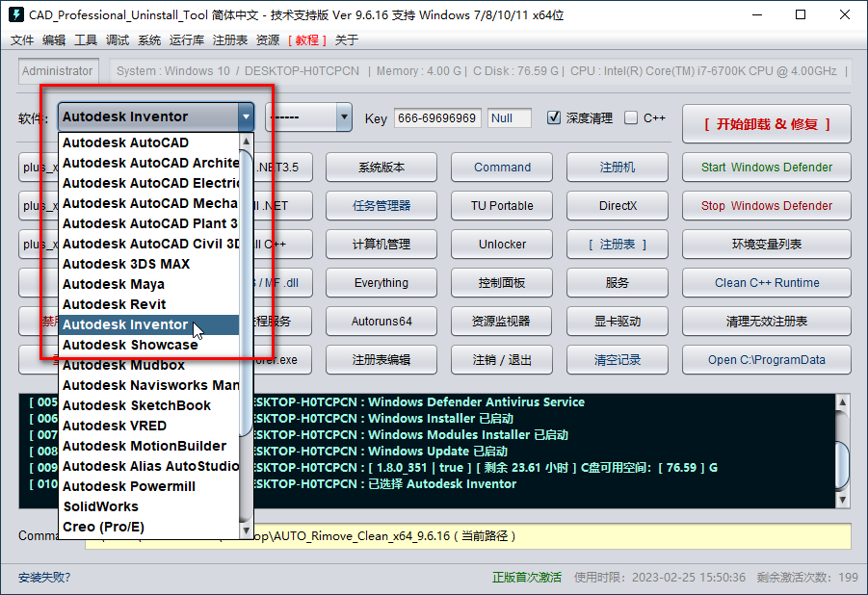Image resolution: width=868 pixels, height=595 pixels.
Task: Select Autodesk Powermill entry
Action: (x=148, y=486)
